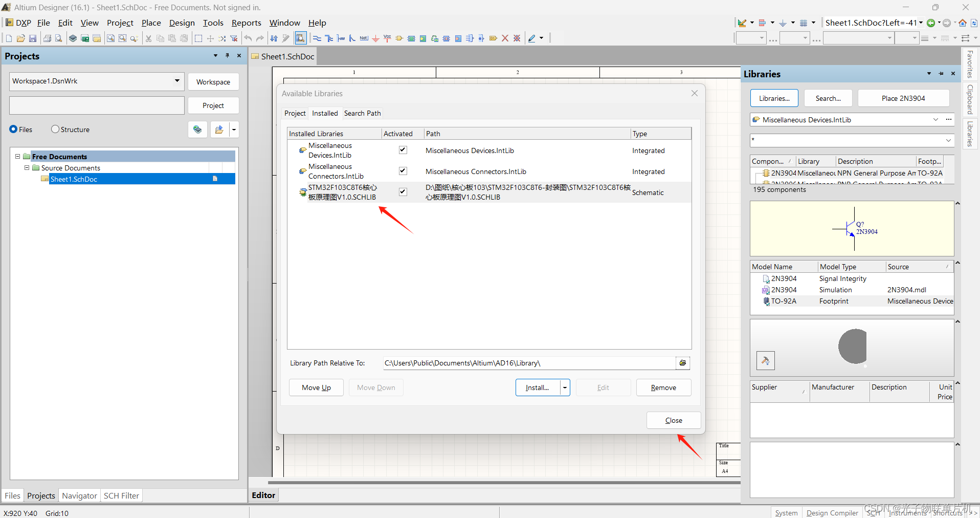Open the vertical Clipboard side tab

coord(970,99)
